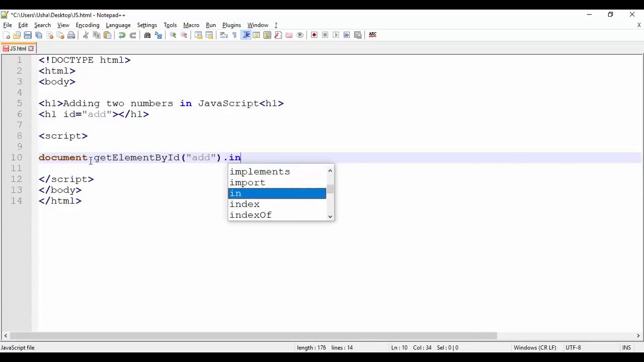Toggle synchronized vertical scrolling
This screenshot has width=644, height=362.
[198, 35]
